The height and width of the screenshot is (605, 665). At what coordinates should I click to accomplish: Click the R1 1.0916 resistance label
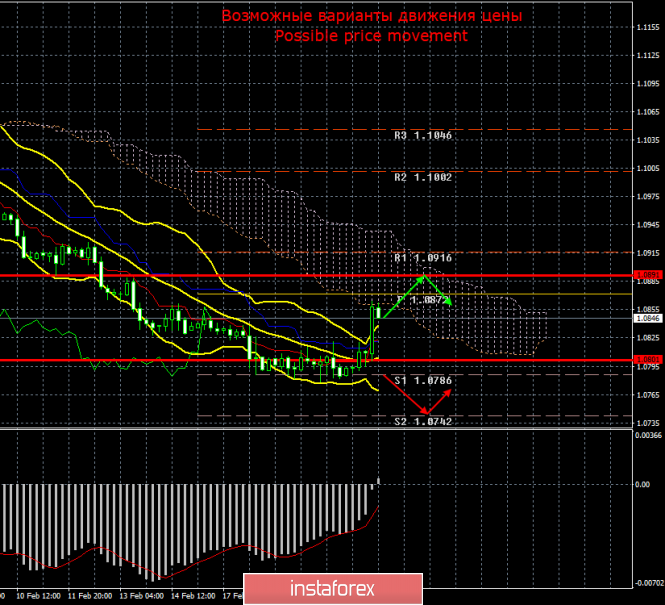tap(423, 258)
